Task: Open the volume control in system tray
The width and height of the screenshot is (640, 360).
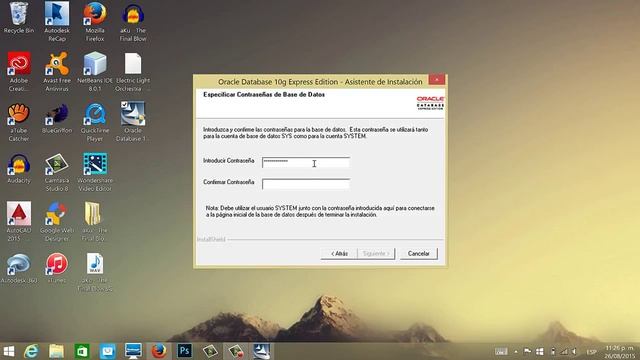Action: pyautogui.click(x=574, y=351)
